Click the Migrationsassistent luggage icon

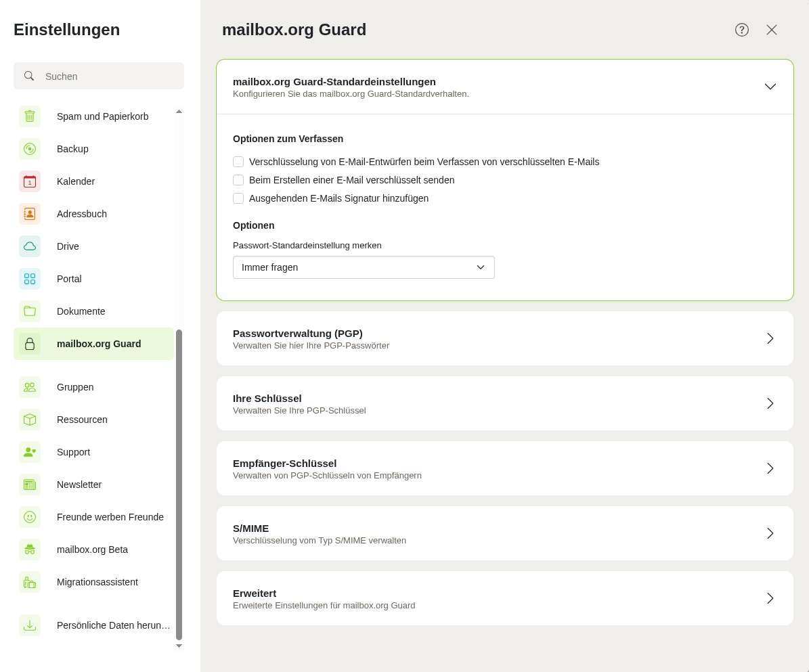tap(30, 582)
